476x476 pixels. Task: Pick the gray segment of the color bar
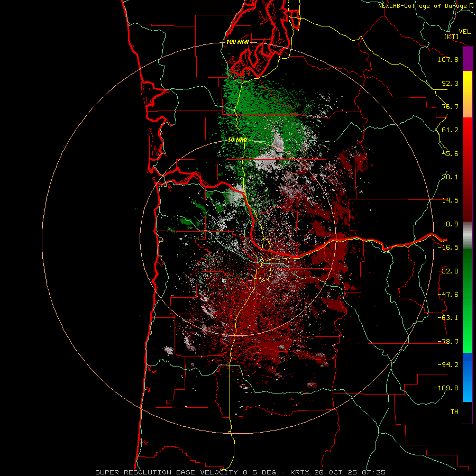[x=467, y=234]
